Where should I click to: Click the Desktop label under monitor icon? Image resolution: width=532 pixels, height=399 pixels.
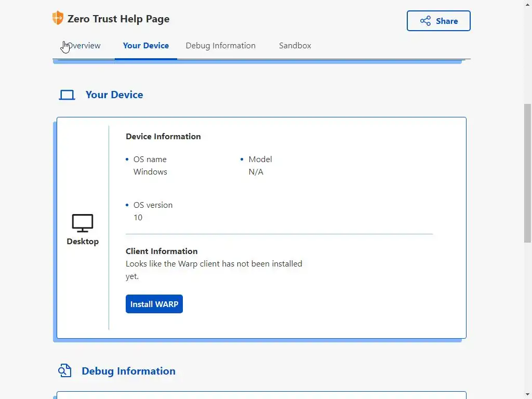point(83,241)
